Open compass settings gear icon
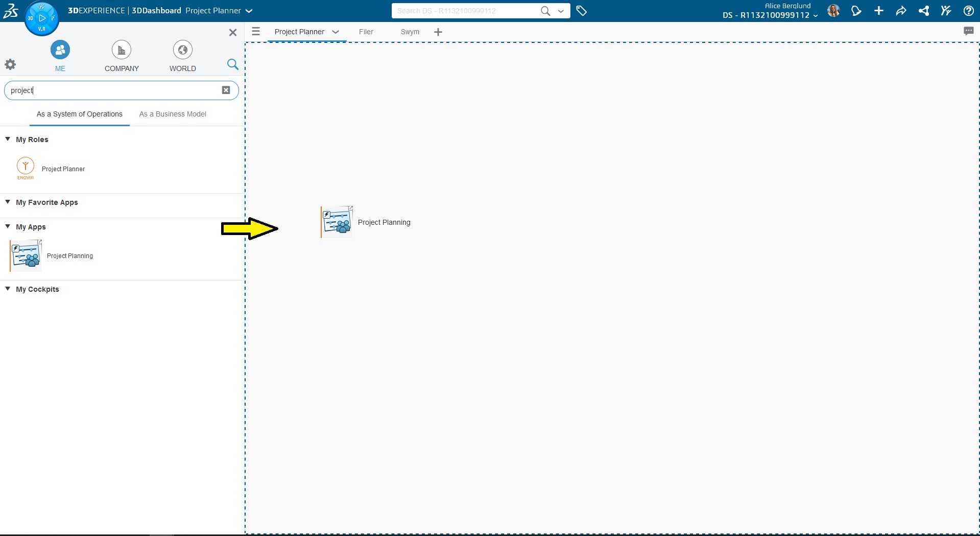The width and height of the screenshot is (980, 536). (10, 64)
